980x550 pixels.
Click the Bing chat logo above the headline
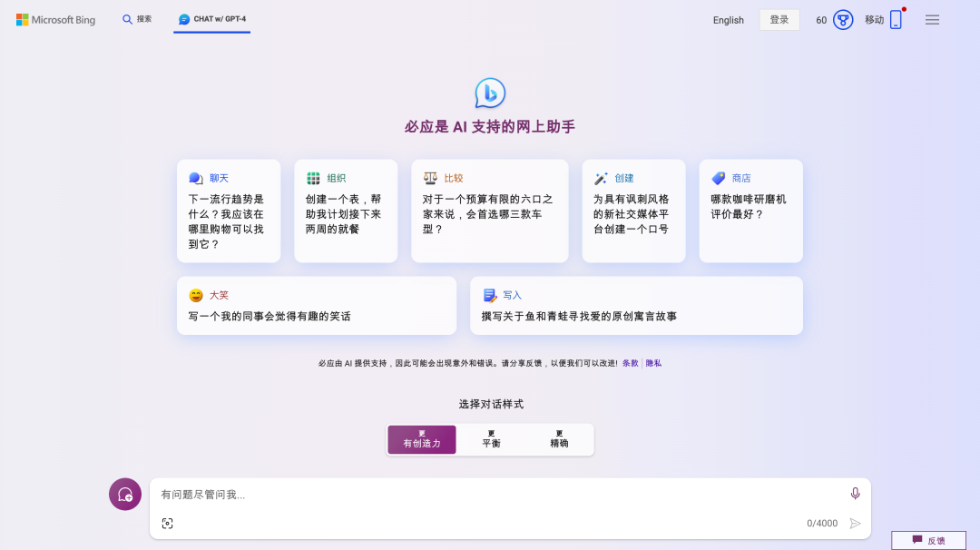click(490, 93)
